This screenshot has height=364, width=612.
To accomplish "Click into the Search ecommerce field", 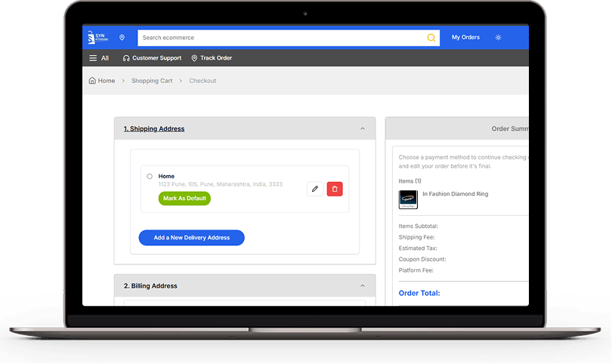I will [x=280, y=38].
